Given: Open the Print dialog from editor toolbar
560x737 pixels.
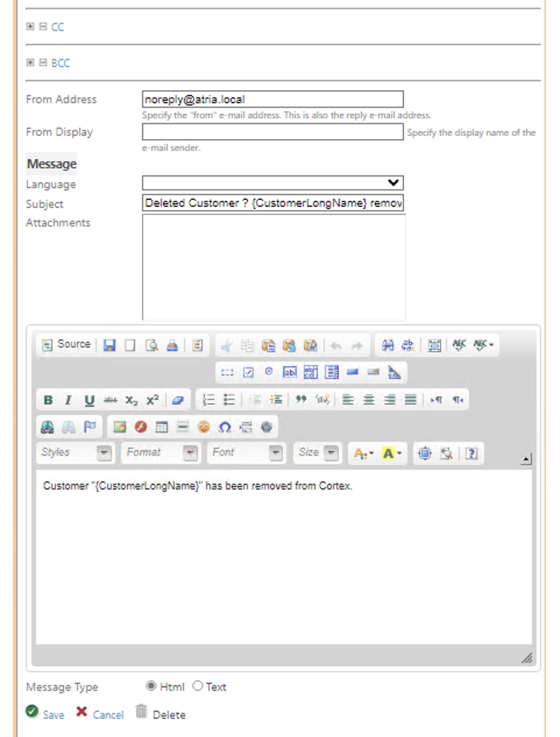Looking at the screenshot, I should click(172, 345).
